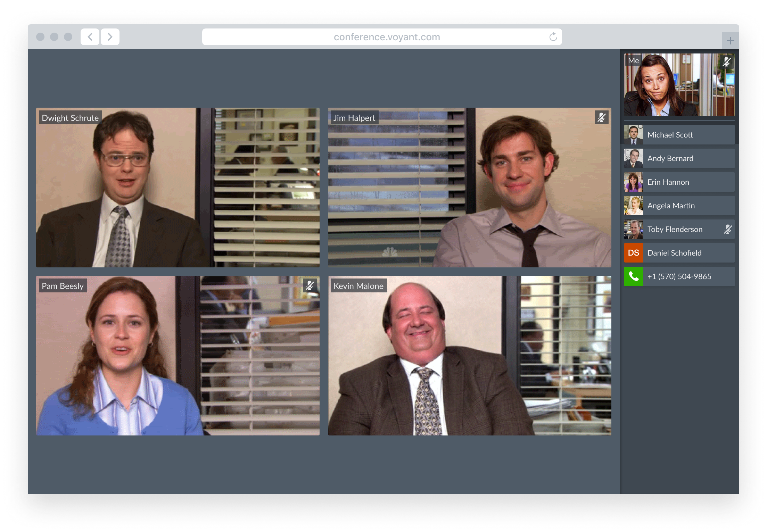Toggle Toby Flenderson's muted microphone icon
The image size is (767, 532).
tap(728, 229)
